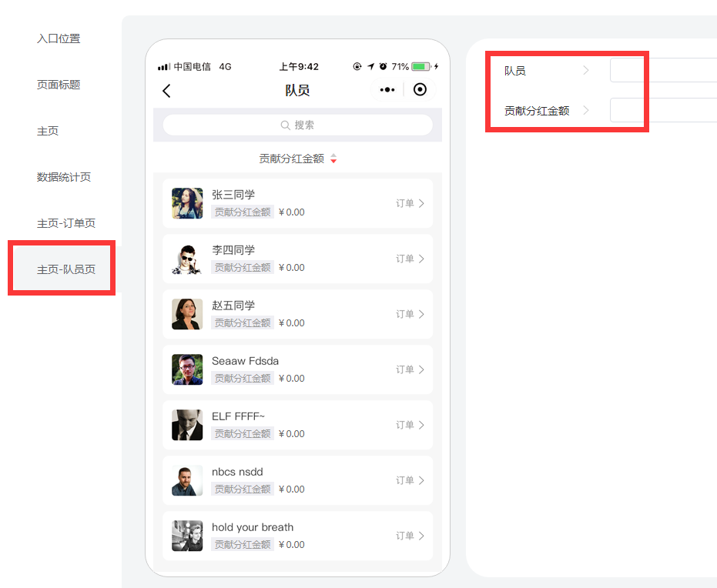Open Seaaw Fdsda's avatar photo
The height and width of the screenshot is (588, 717).
click(x=187, y=369)
